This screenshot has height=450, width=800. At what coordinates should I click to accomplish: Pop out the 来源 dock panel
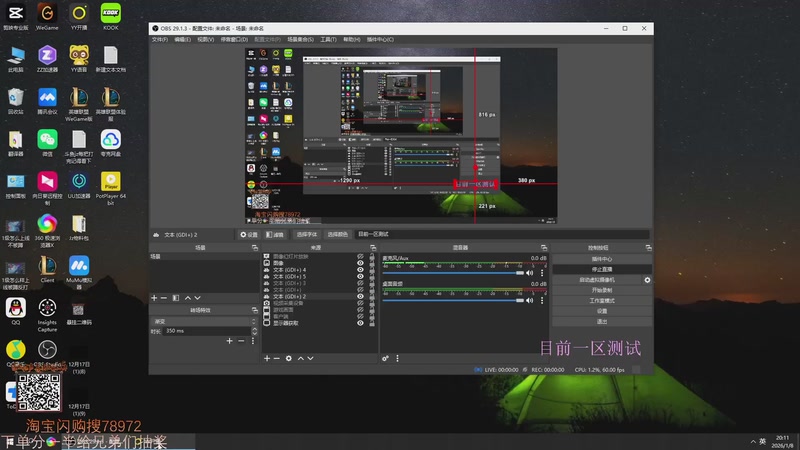(x=373, y=248)
